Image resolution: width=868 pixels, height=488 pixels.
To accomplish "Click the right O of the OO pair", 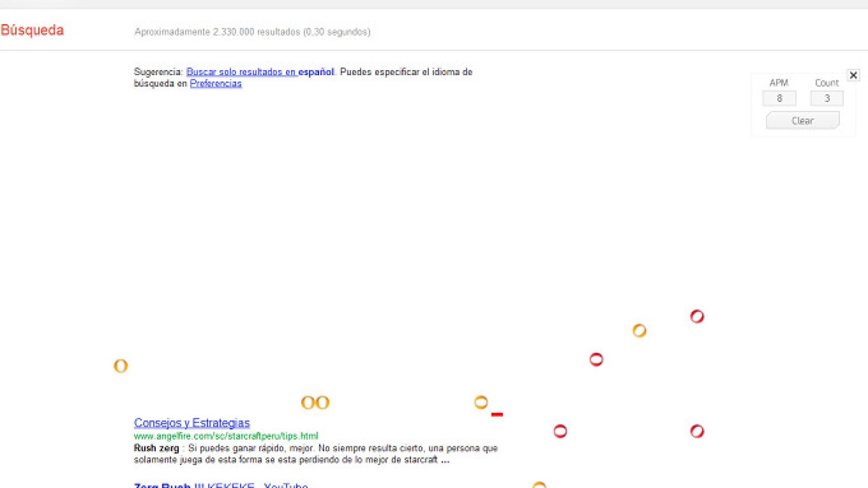I will [x=322, y=402].
